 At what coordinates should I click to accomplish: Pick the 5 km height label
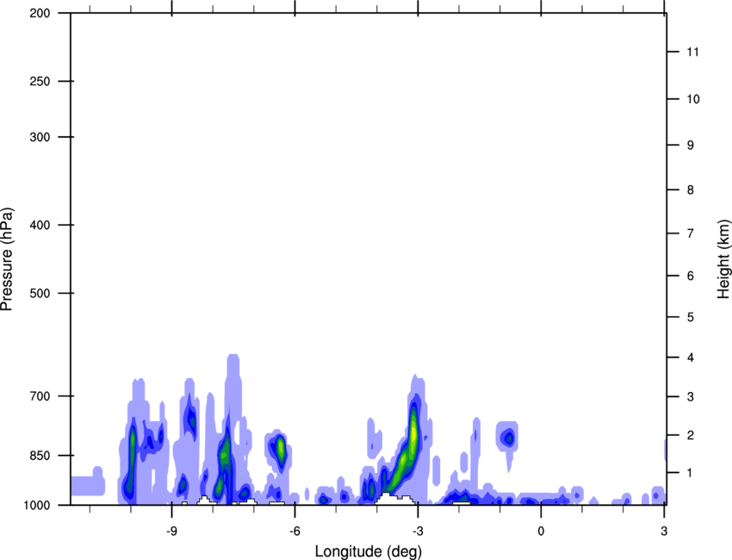click(x=691, y=317)
